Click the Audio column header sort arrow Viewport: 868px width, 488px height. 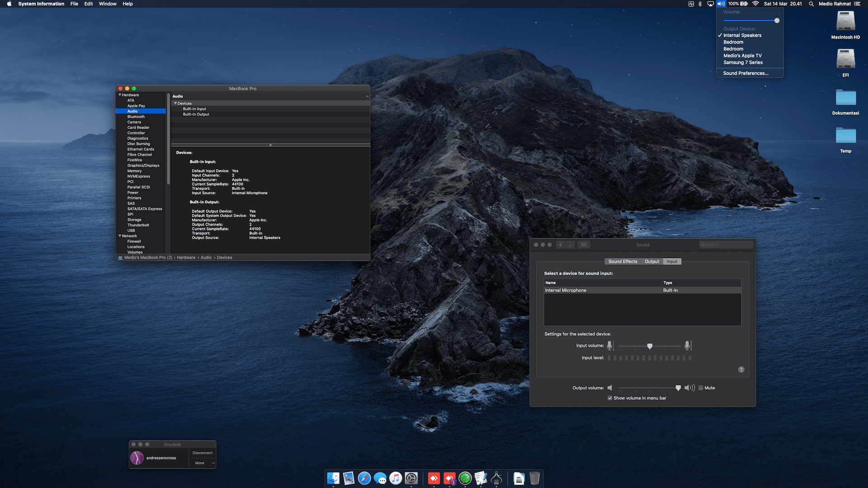tap(367, 96)
